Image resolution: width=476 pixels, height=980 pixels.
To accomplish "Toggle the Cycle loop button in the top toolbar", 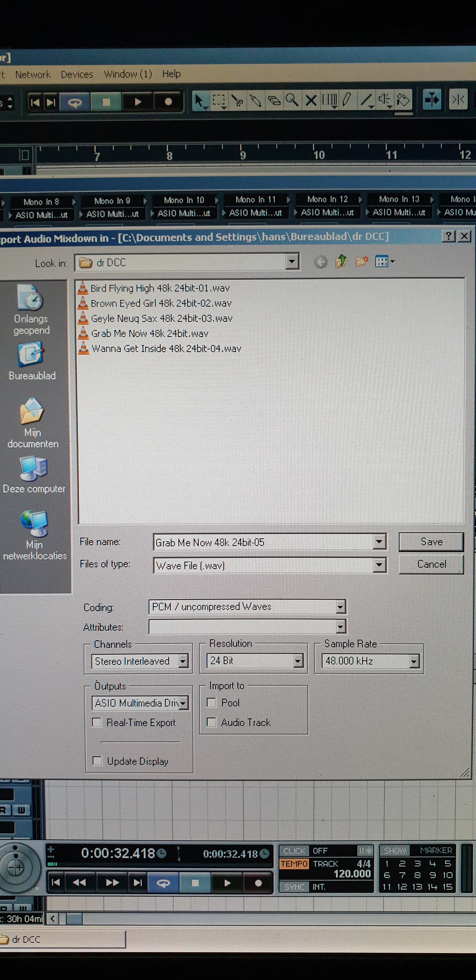I will 75,102.
